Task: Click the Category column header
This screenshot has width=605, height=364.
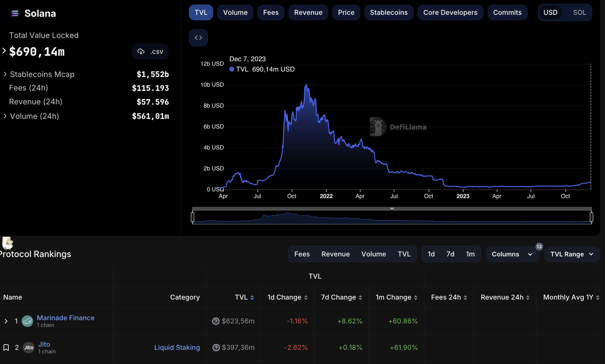Action: [x=185, y=297]
